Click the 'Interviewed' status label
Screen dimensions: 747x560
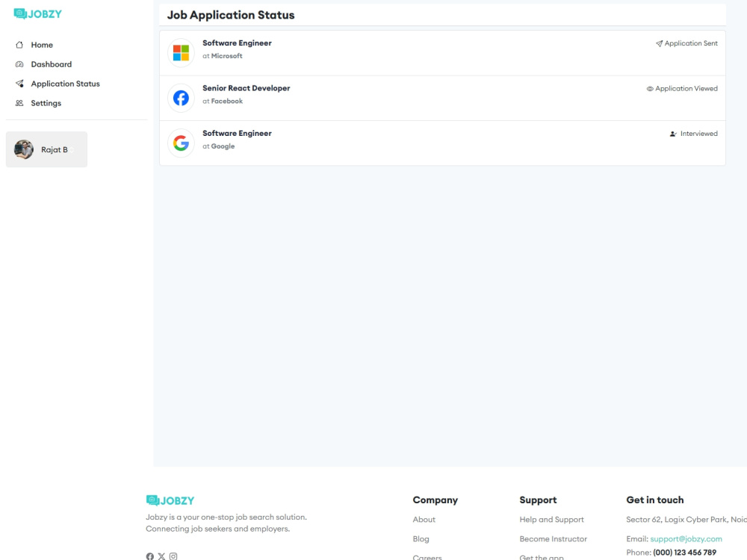click(699, 134)
